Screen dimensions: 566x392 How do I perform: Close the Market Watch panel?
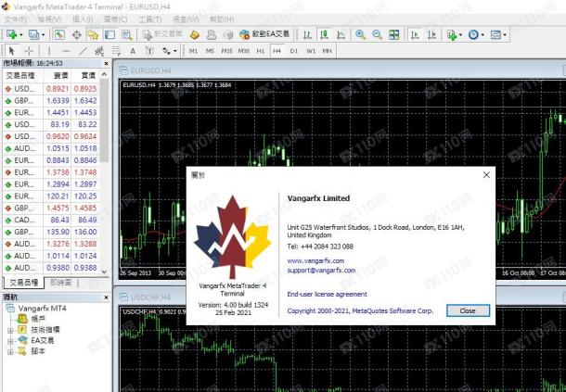[x=106, y=63]
